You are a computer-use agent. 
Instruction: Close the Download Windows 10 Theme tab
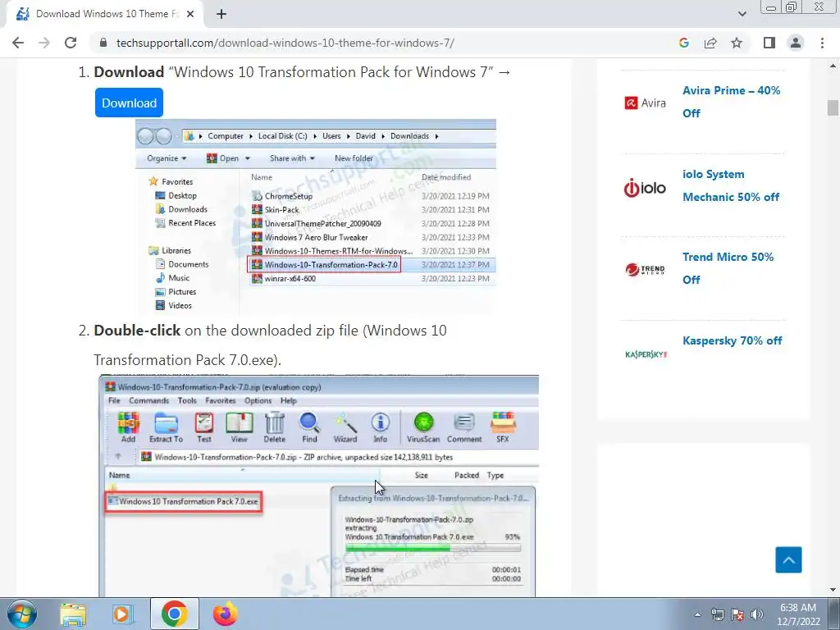190,15
